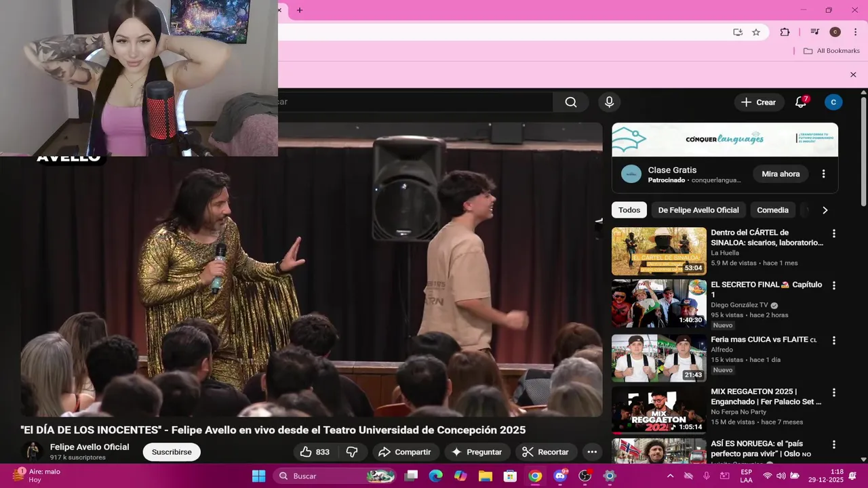Click the Recortar clip button
868x488 pixels.
pos(546,452)
